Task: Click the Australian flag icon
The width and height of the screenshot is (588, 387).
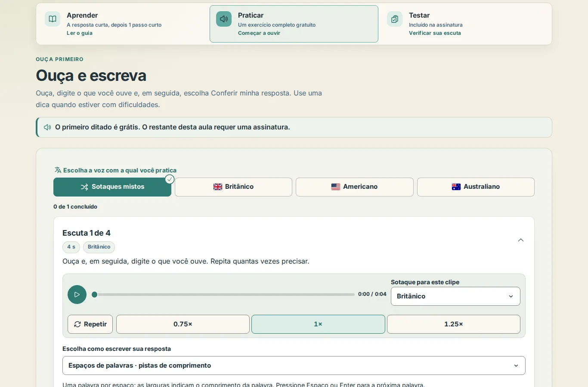Action: click(x=456, y=187)
